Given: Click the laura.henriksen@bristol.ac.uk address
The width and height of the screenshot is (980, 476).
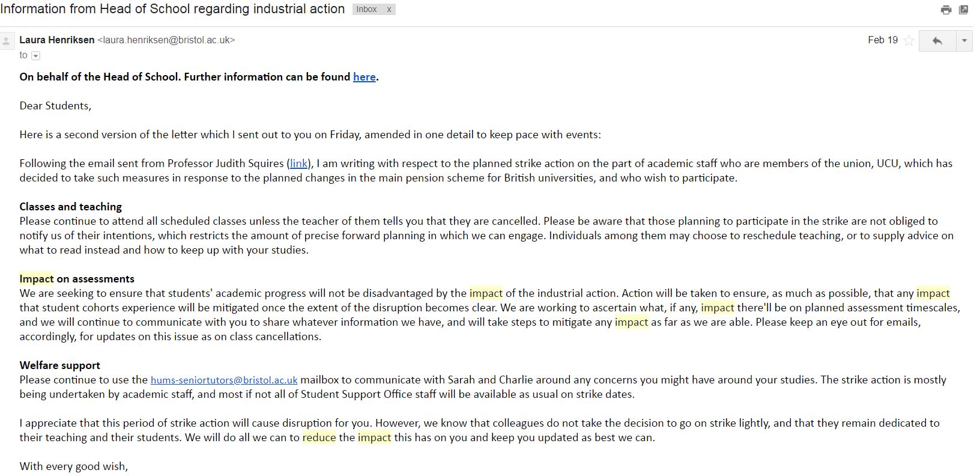Looking at the screenshot, I should [166, 40].
